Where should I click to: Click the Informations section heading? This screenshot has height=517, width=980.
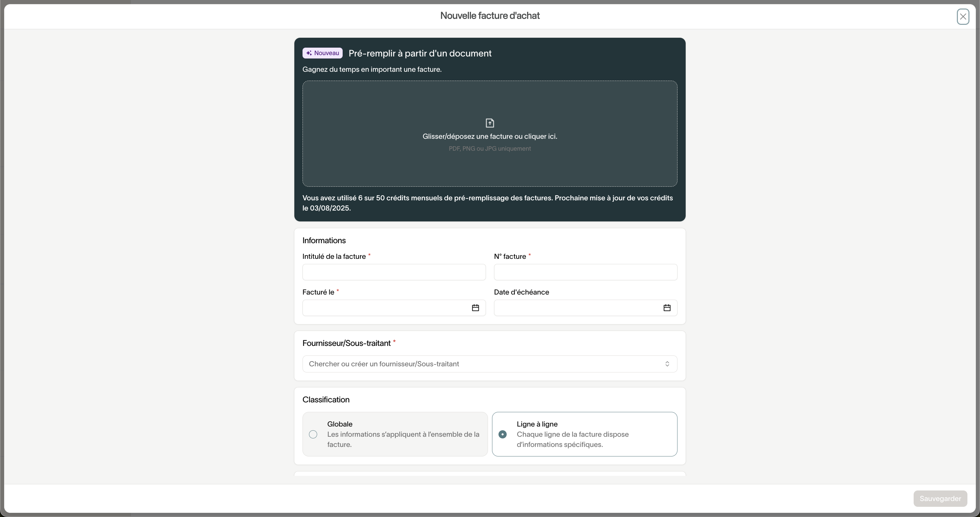coord(324,240)
